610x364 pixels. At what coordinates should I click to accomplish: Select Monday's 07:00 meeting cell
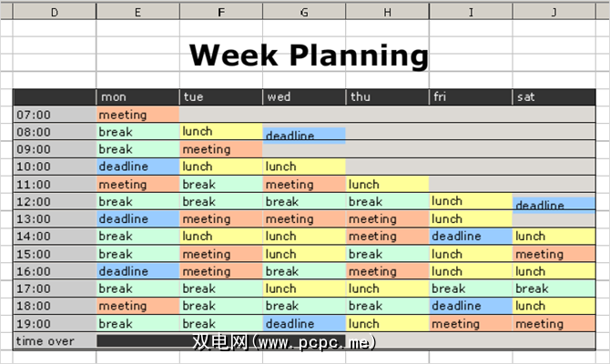(137, 115)
